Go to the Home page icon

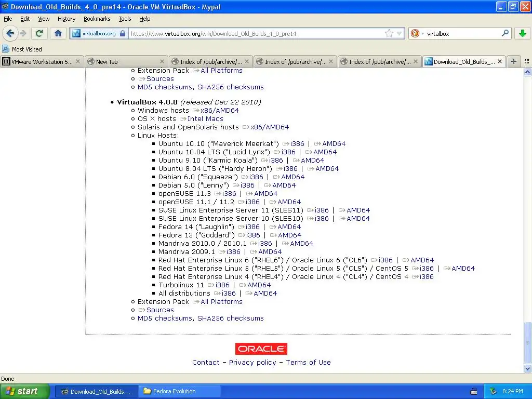58,33
